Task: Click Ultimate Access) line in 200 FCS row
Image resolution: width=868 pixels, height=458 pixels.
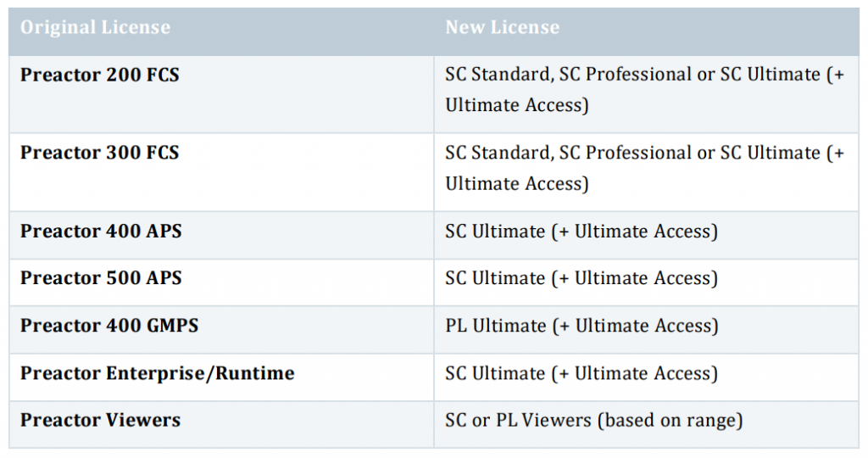Action: point(517,105)
